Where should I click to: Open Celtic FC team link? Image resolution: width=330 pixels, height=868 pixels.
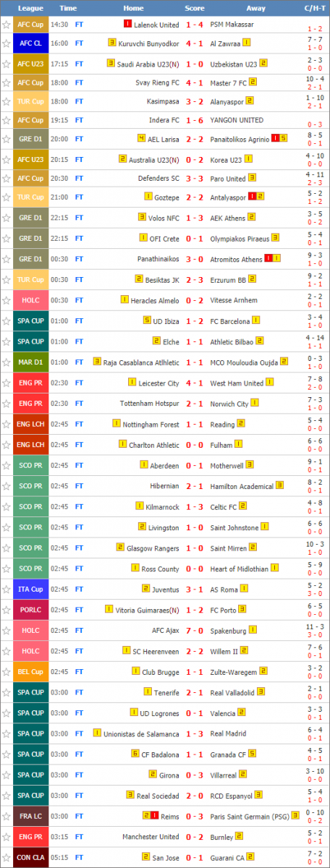[x=224, y=507]
